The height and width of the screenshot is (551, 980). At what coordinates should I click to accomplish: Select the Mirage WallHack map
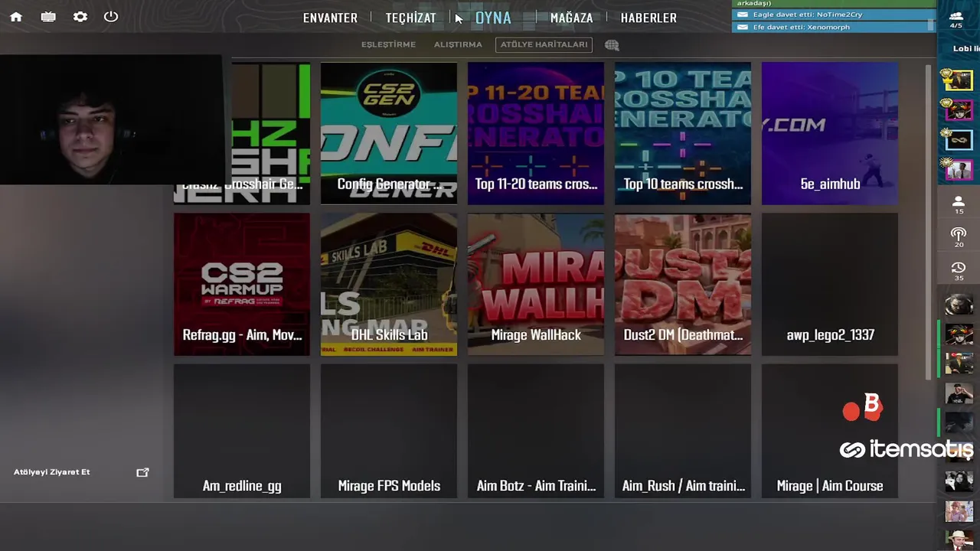click(x=536, y=284)
